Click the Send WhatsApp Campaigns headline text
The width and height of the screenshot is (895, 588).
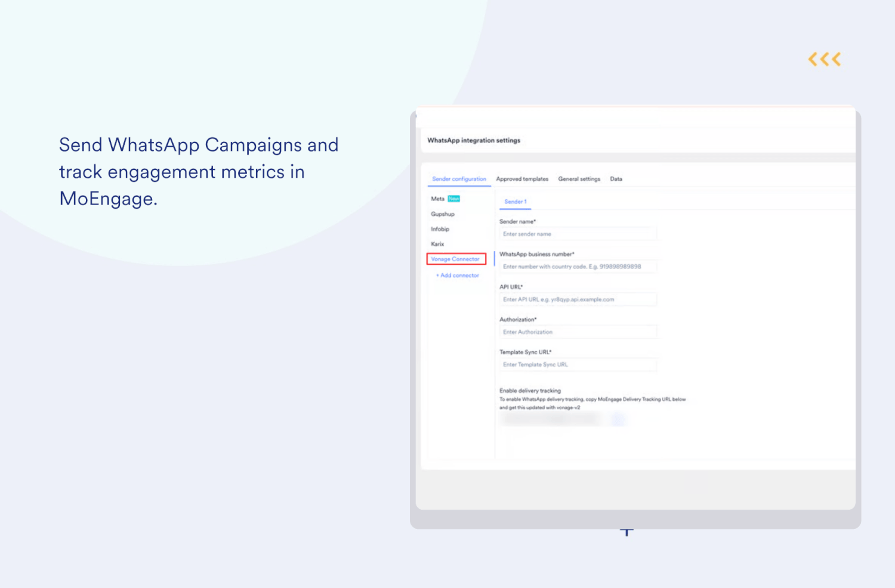(199, 172)
